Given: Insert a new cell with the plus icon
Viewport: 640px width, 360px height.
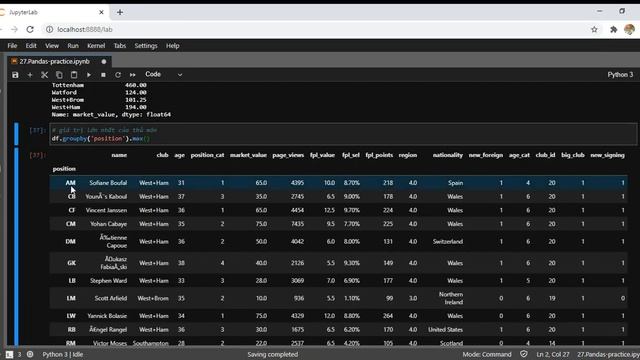Looking at the screenshot, I should click(30, 75).
